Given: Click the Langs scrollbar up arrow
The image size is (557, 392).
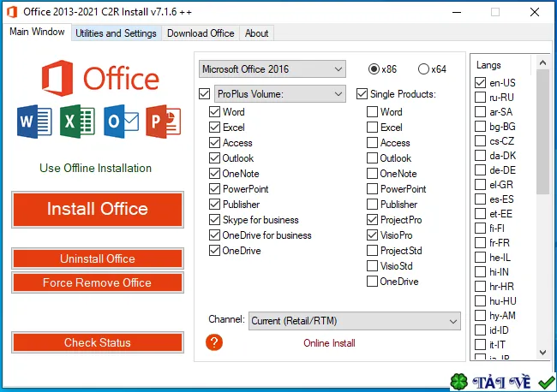Looking at the screenshot, I should tap(542, 63).
